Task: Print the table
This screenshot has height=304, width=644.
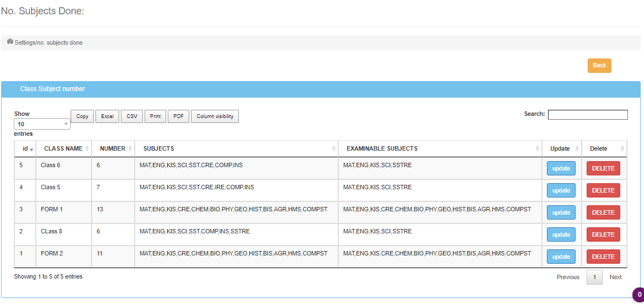Action: click(155, 116)
